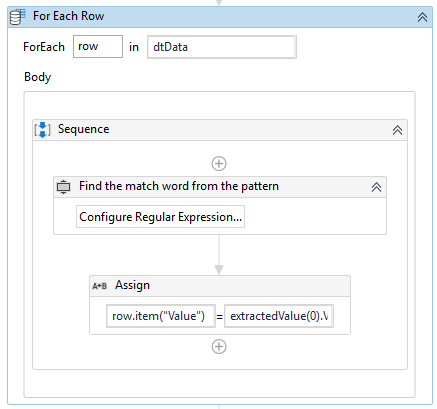
Task: Add activity via plus icon below Assign
Action: (x=219, y=347)
